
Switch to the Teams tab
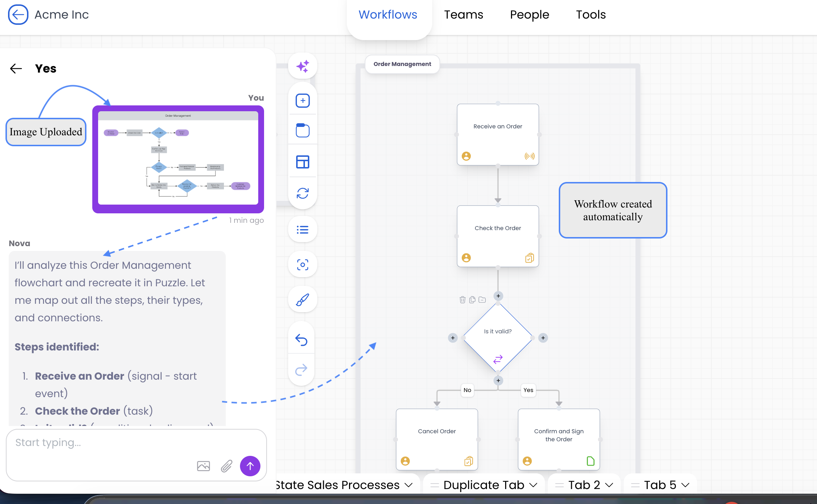tap(463, 15)
